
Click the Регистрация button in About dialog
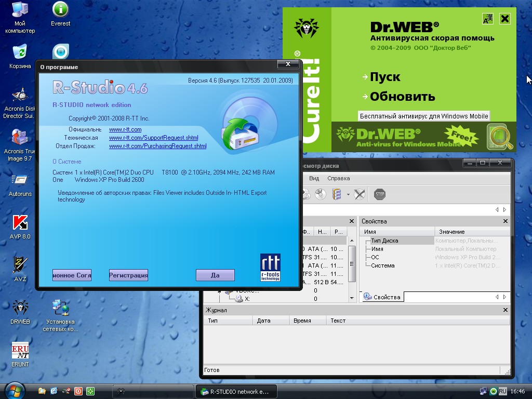[x=128, y=275]
